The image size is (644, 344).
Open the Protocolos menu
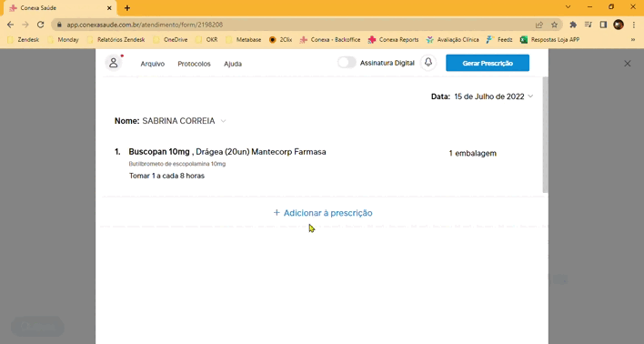click(x=194, y=64)
